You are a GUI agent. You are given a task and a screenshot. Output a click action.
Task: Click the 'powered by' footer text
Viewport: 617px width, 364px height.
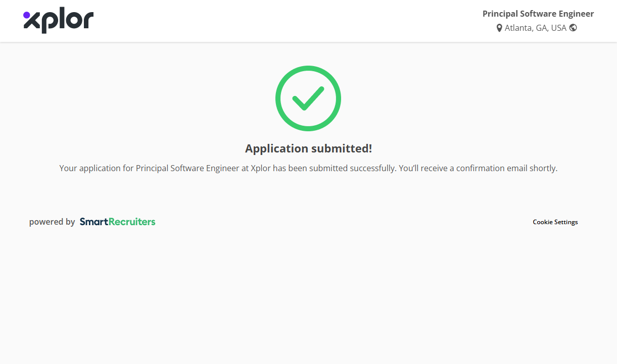pyautogui.click(x=52, y=222)
